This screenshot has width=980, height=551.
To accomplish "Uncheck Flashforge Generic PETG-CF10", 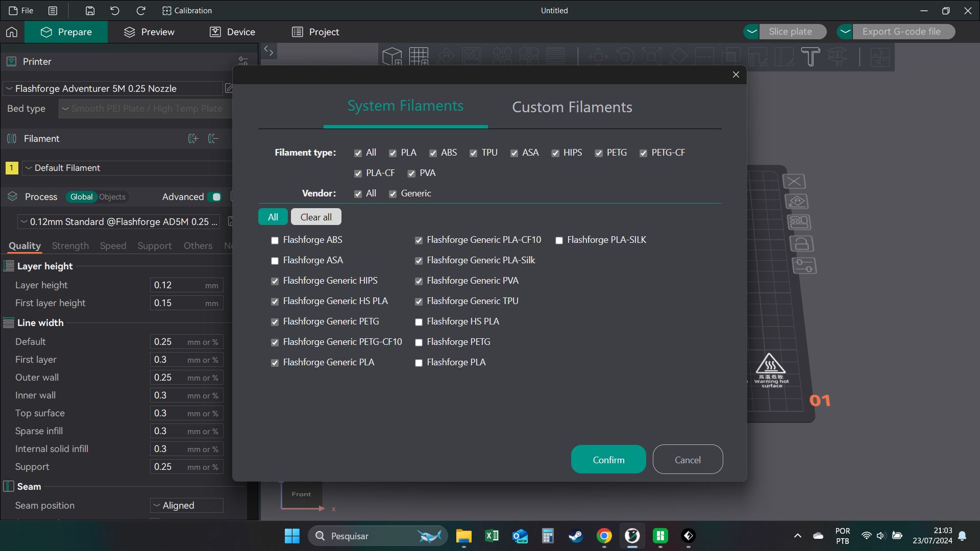I will 275,342.
